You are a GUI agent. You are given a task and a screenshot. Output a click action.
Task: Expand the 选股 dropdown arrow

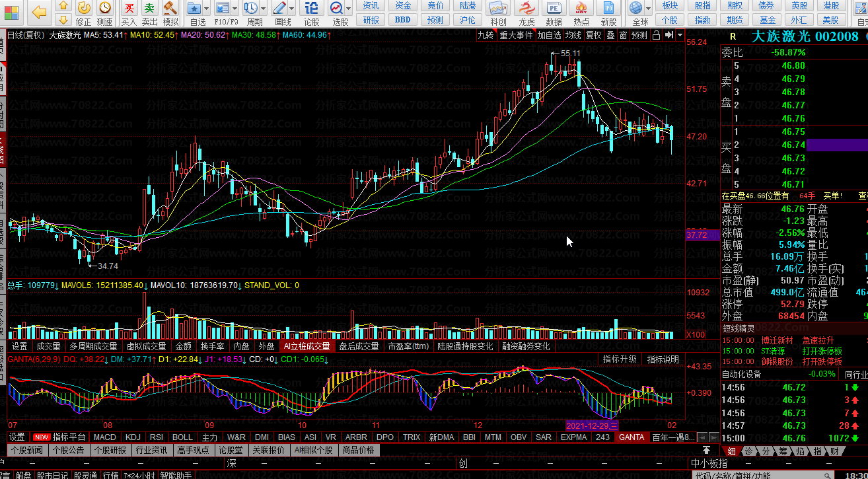348,9
